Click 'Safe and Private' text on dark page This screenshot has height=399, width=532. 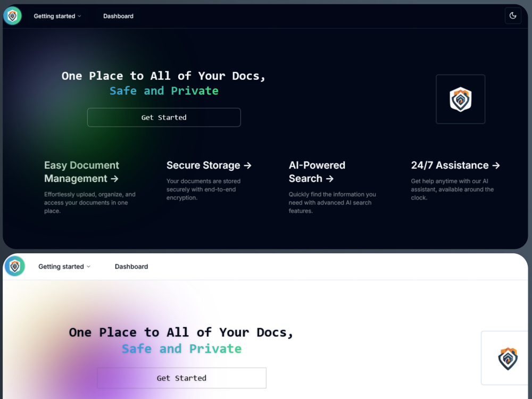coord(164,91)
